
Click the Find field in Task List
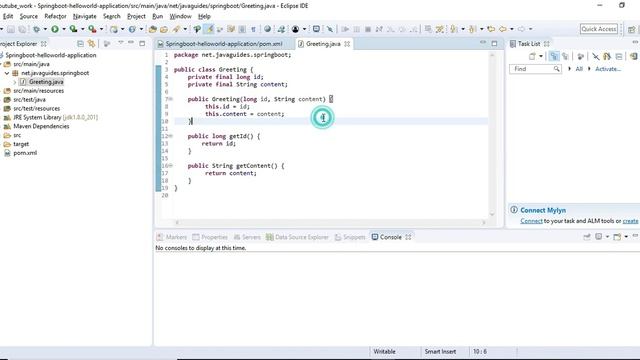535,69
